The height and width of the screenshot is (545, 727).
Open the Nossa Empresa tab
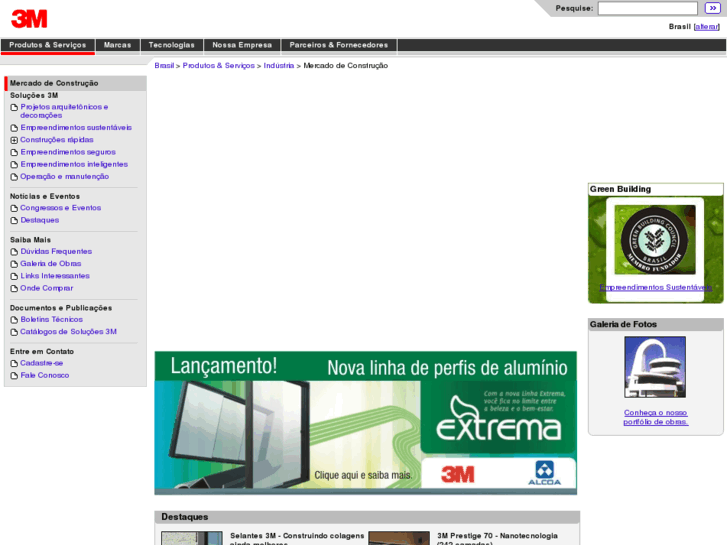tap(242, 45)
